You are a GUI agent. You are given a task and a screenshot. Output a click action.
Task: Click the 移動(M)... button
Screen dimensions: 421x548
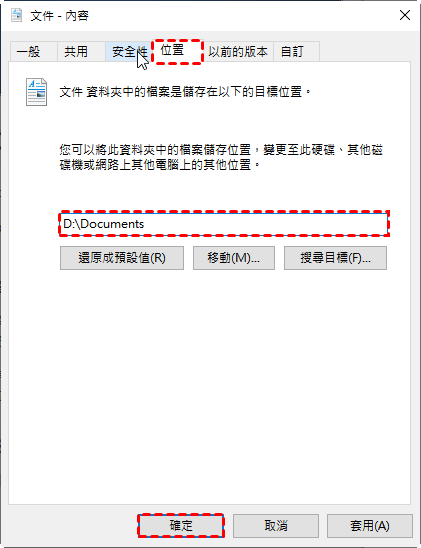[x=234, y=258]
